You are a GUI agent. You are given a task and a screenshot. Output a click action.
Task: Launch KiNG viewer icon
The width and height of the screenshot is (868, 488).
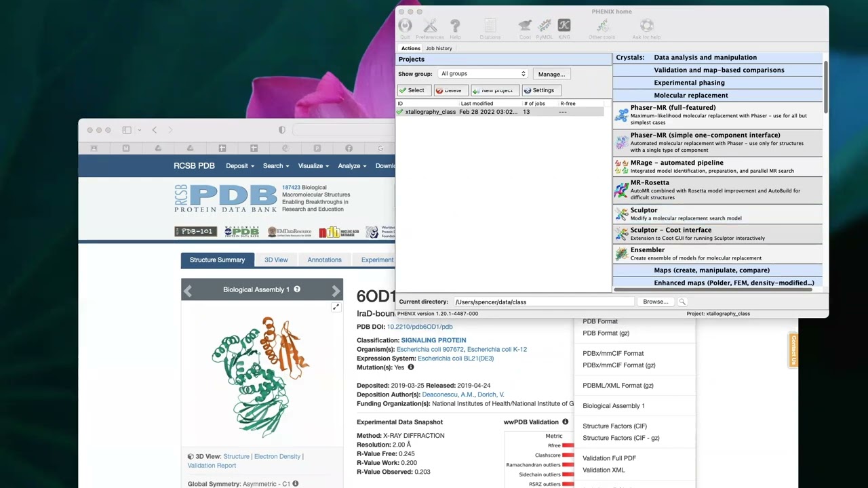(564, 26)
